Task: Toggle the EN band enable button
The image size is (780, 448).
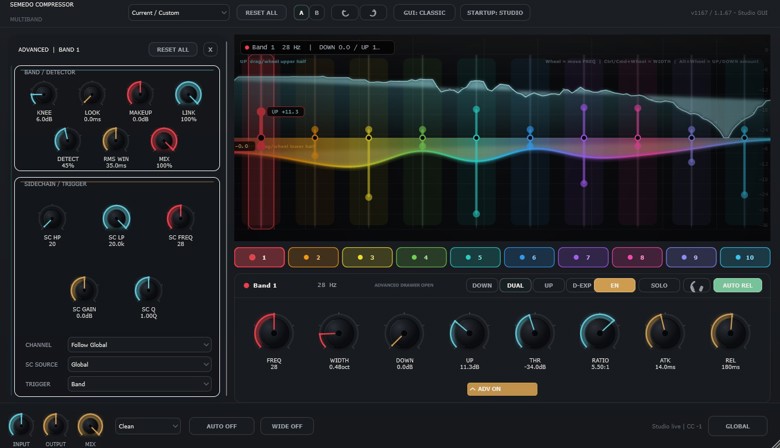Action: 614,286
